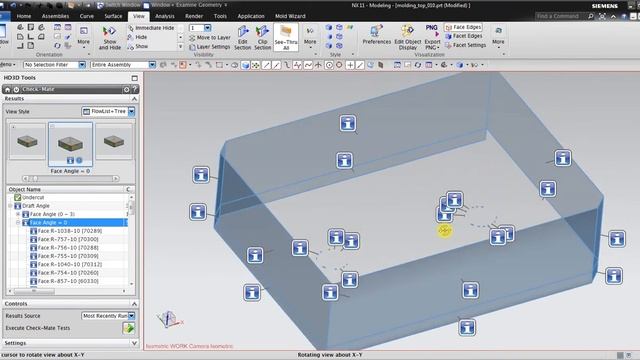The width and height of the screenshot is (640, 360).
Task: Open Facet Settings
Action: 466,45
